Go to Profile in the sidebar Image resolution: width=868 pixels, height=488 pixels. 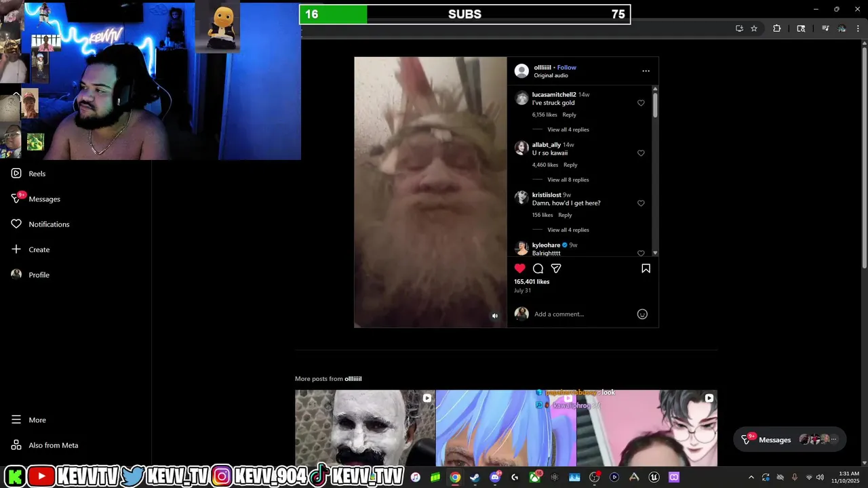31,274
